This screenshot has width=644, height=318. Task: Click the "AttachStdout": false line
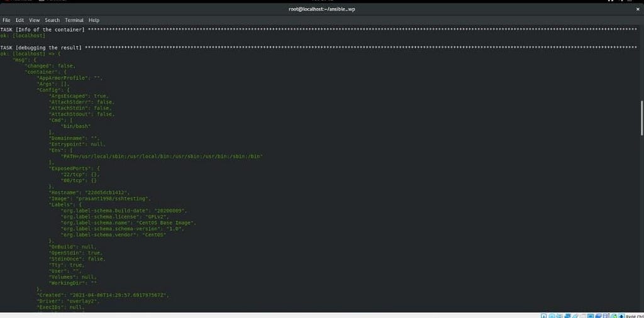click(82, 114)
